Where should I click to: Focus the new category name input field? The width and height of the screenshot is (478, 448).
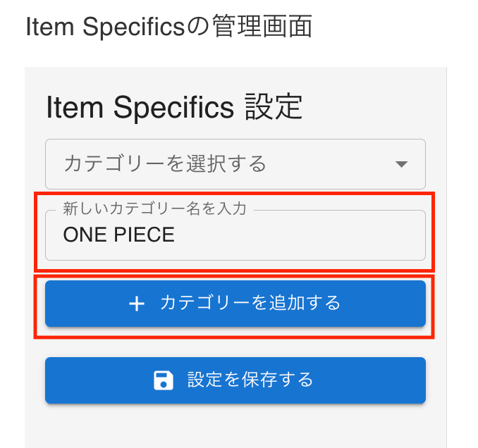235,235
